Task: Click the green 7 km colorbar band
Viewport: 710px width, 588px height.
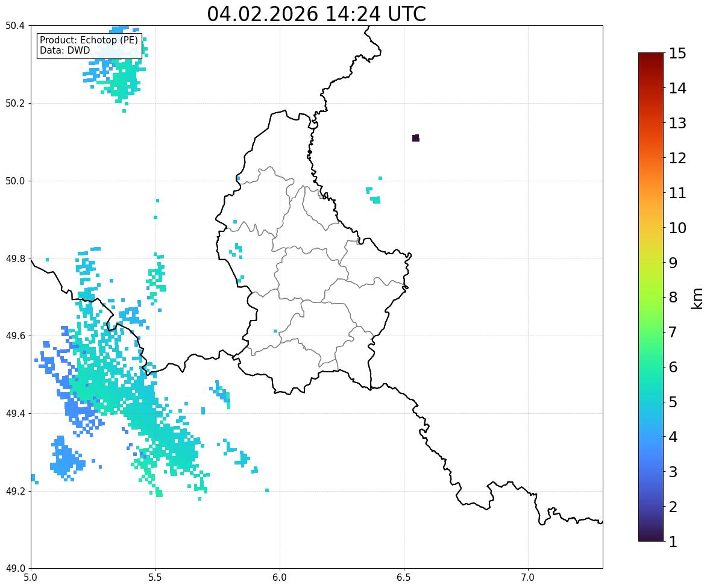Action: [x=651, y=332]
